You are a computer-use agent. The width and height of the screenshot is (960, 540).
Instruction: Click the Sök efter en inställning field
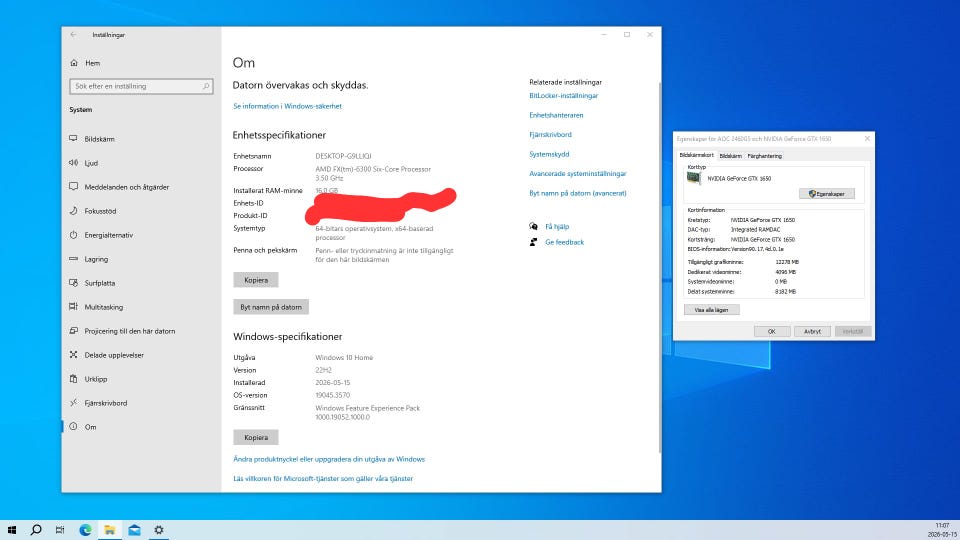pyautogui.click(x=141, y=86)
